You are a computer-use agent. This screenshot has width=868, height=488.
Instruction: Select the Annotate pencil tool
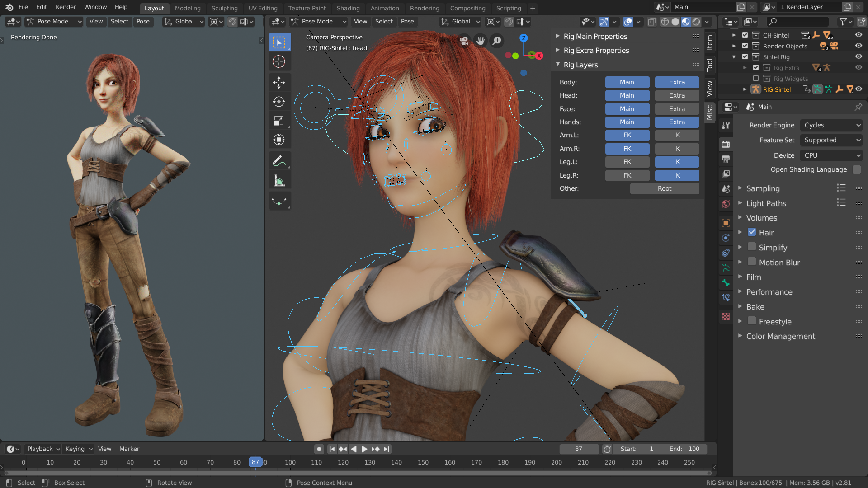pos(279,161)
